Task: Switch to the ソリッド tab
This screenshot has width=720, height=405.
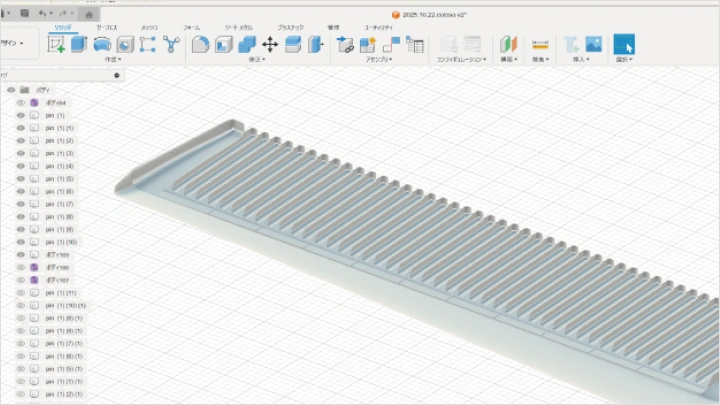Action: pyautogui.click(x=63, y=28)
